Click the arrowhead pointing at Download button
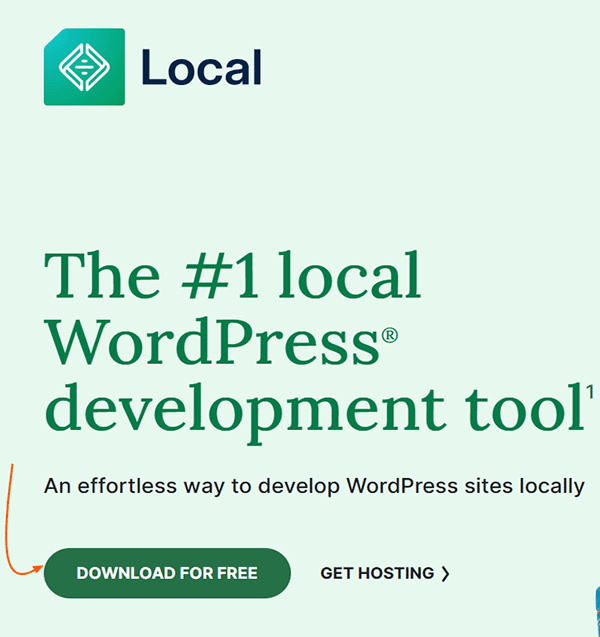This screenshot has width=600, height=637. (38, 569)
